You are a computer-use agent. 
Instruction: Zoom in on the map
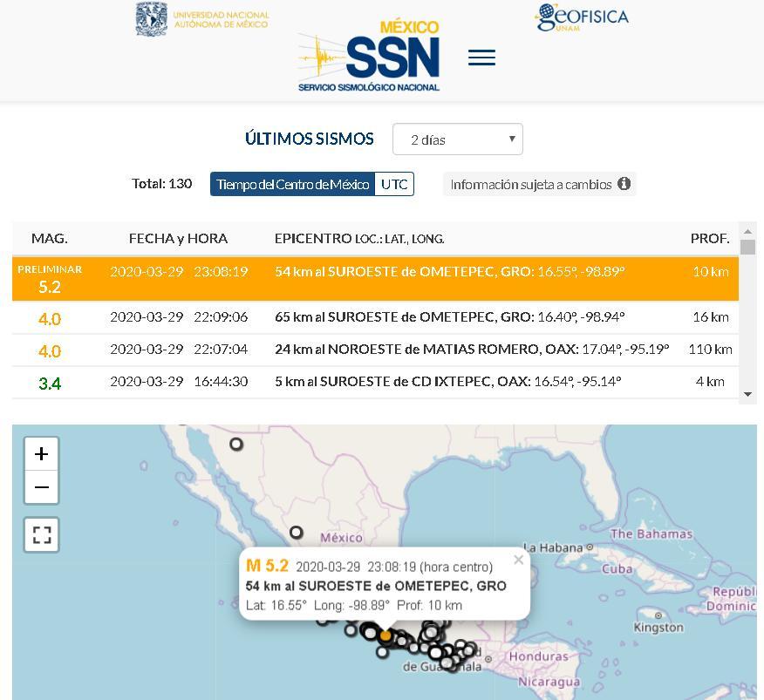41,454
